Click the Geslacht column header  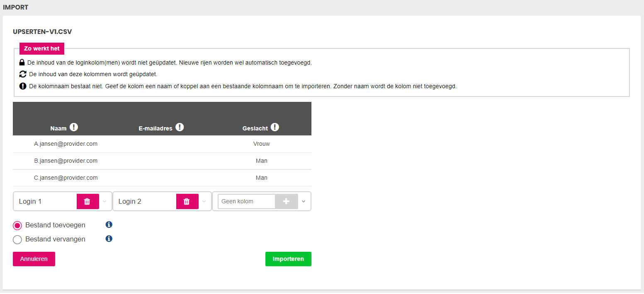[255, 128]
